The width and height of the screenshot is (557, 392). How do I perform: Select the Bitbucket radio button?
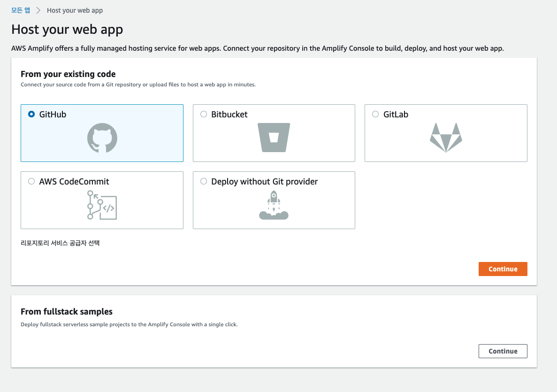pos(204,114)
